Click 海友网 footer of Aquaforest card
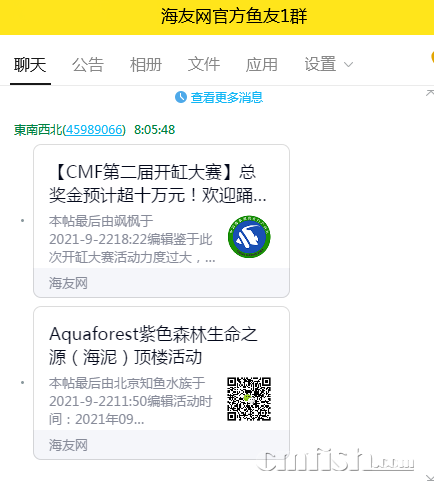434x482 pixels. (161, 445)
